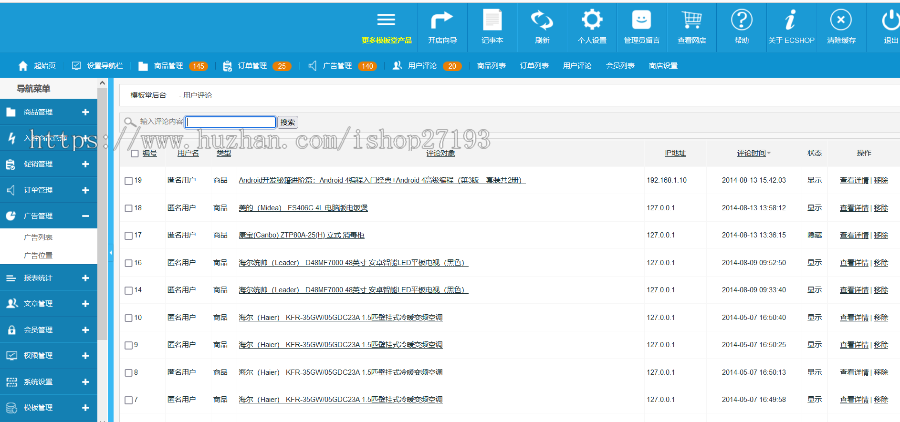The image size is (900, 422).
Task: Check the box for comment 8
Action: pos(129,373)
